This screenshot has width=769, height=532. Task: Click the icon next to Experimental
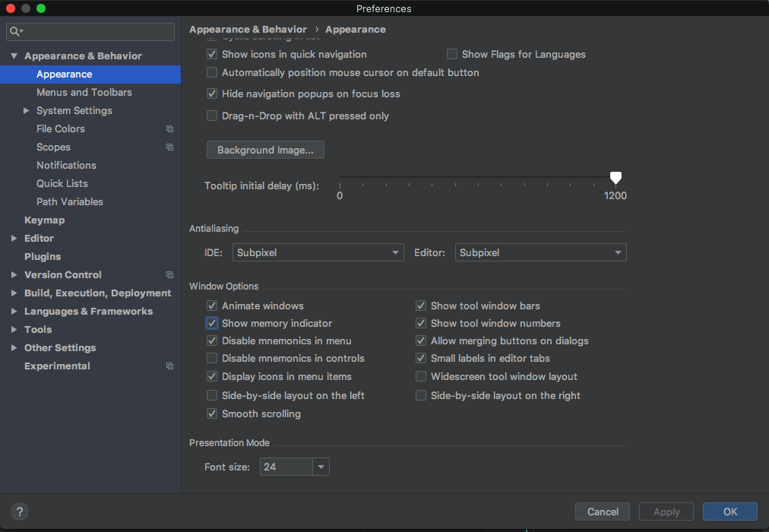169,366
